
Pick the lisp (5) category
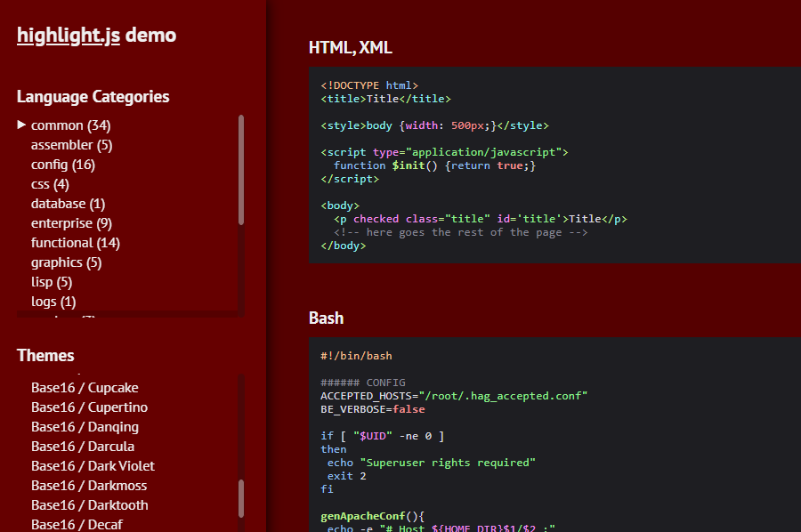(x=52, y=282)
